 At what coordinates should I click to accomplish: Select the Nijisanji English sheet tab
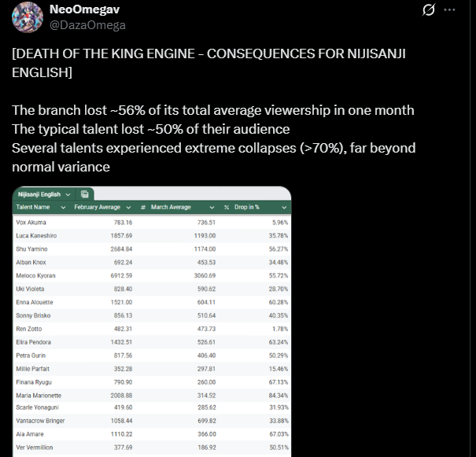pyautogui.click(x=39, y=194)
